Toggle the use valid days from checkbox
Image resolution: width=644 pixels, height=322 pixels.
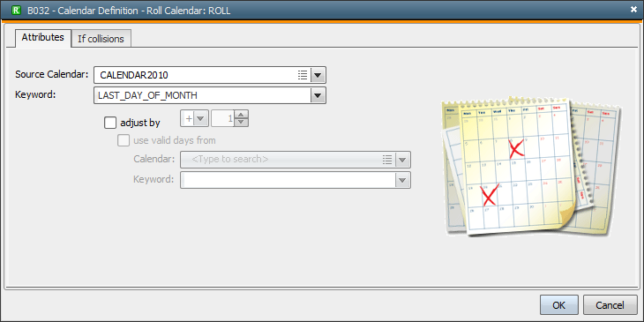(124, 140)
